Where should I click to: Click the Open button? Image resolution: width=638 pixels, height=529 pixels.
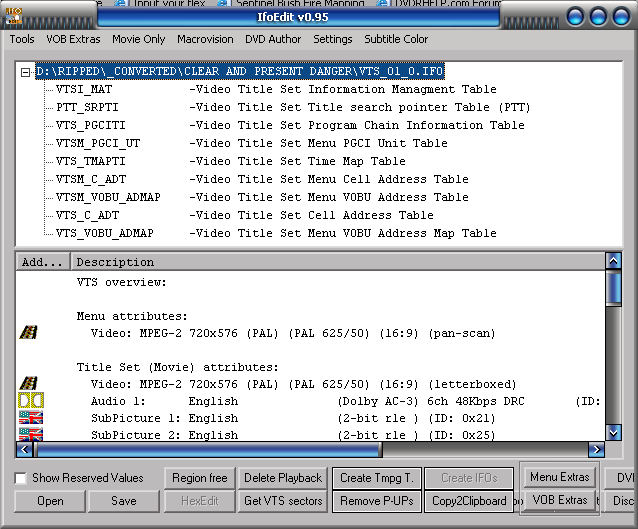(x=50, y=501)
